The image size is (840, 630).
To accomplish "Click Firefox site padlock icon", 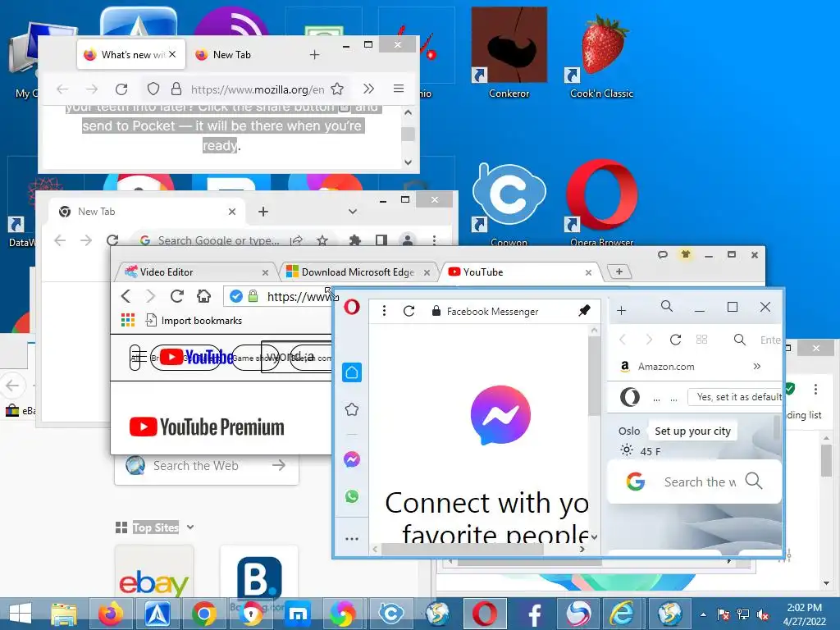I will pyautogui.click(x=176, y=89).
